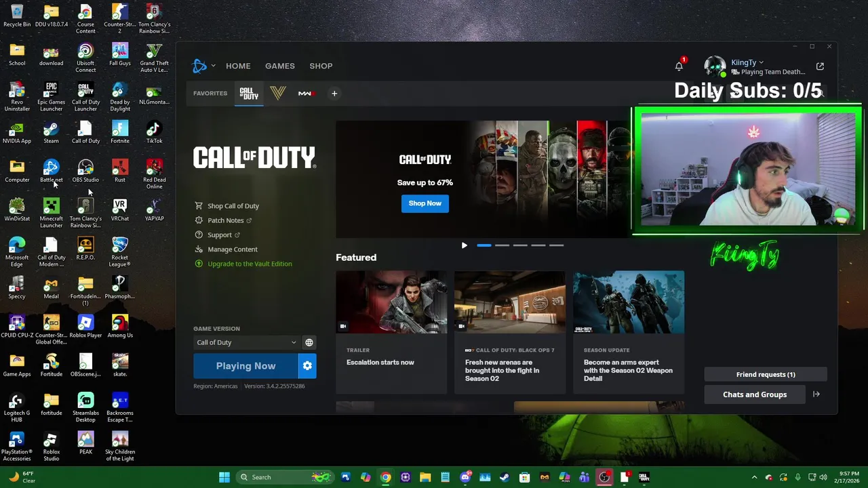Click the Shop Now banner button
Screen dimensions: 868x488
425,203
